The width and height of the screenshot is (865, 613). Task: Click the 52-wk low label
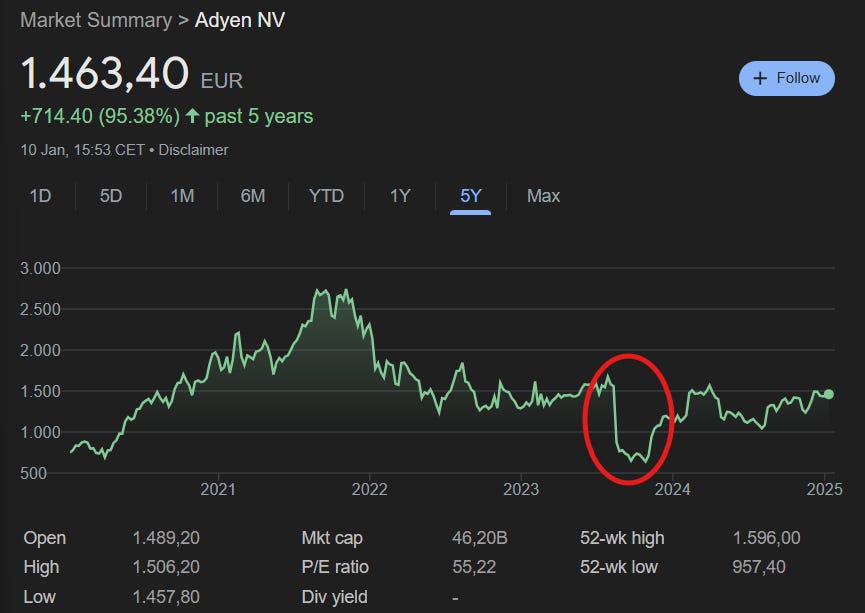pos(618,567)
